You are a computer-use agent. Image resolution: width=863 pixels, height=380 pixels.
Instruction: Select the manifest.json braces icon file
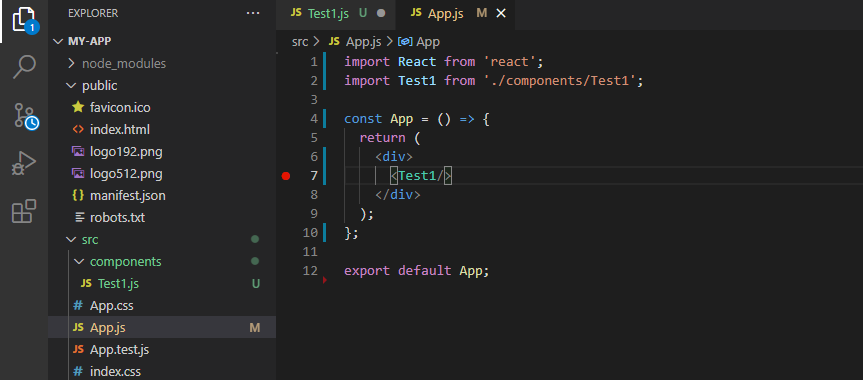tap(78, 196)
